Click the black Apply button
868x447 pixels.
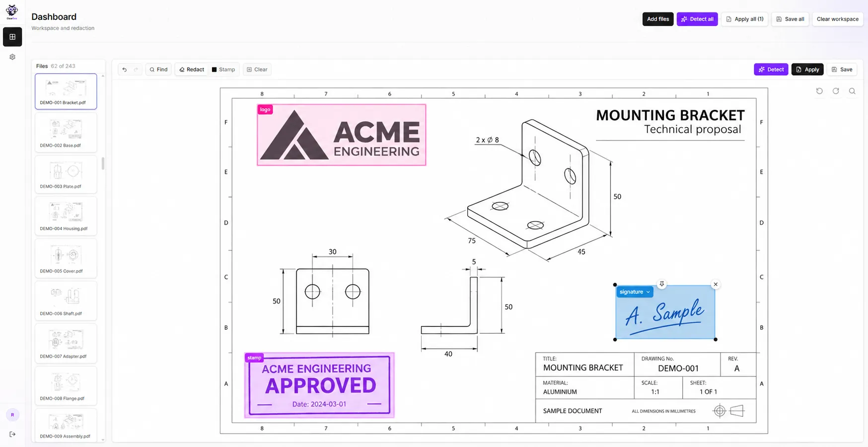point(807,70)
